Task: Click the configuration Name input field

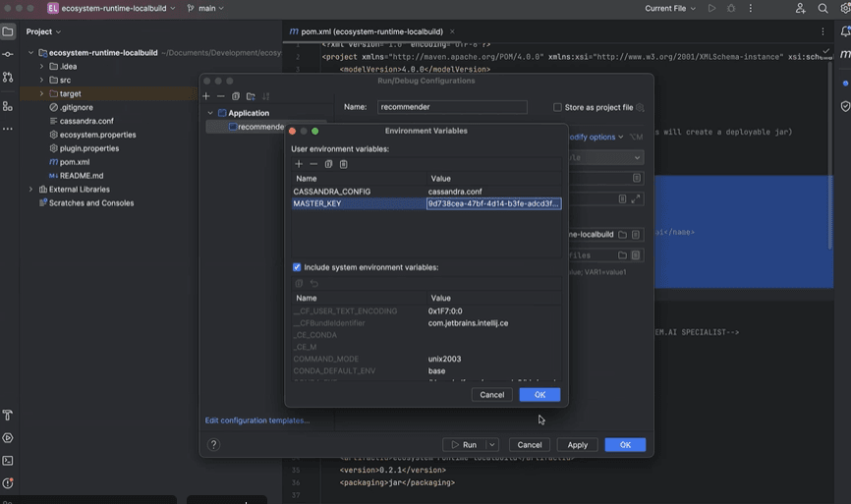Action: click(x=452, y=107)
